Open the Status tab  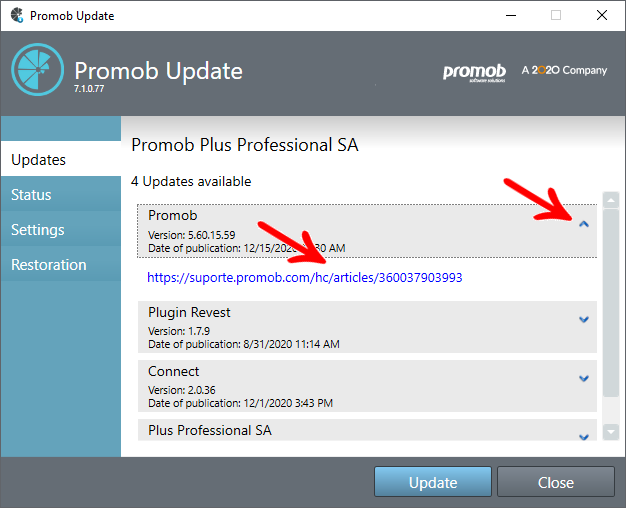click(61, 194)
